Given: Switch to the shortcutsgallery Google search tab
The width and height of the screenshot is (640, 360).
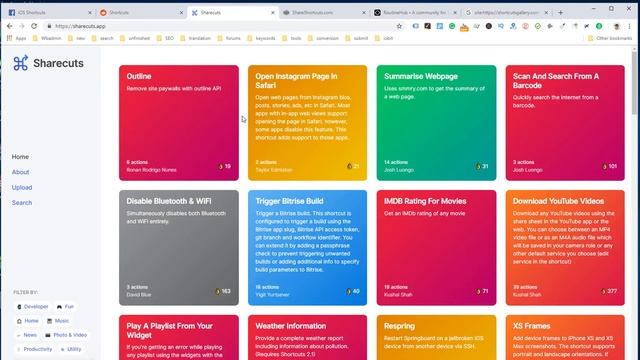Looking at the screenshot, I should click(507, 13).
